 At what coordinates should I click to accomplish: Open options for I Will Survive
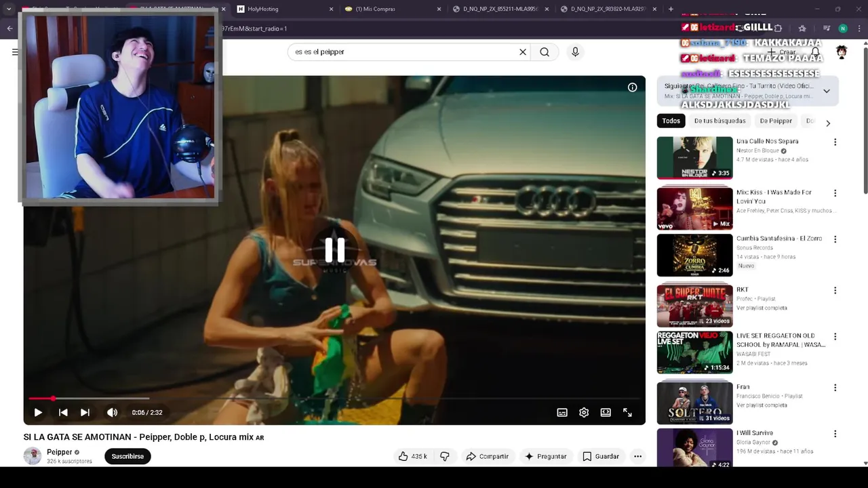pos(835,434)
